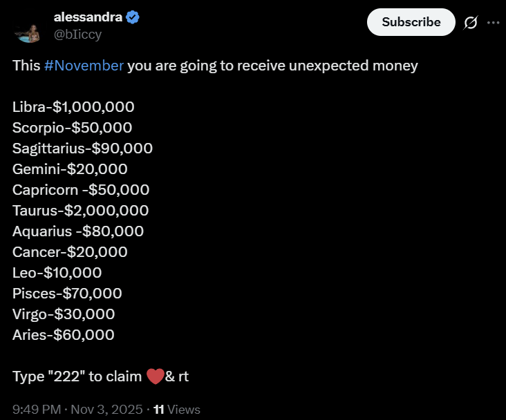The image size is (506, 420).
Task: Click the Sagittarius-$90,000 text
Action: pos(82,149)
